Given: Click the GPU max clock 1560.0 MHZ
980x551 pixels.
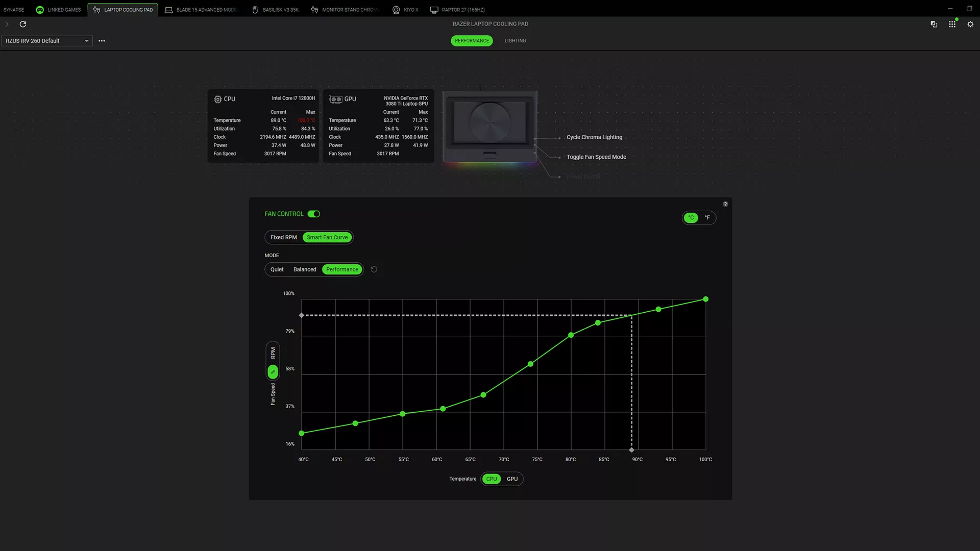Looking at the screenshot, I should [414, 137].
